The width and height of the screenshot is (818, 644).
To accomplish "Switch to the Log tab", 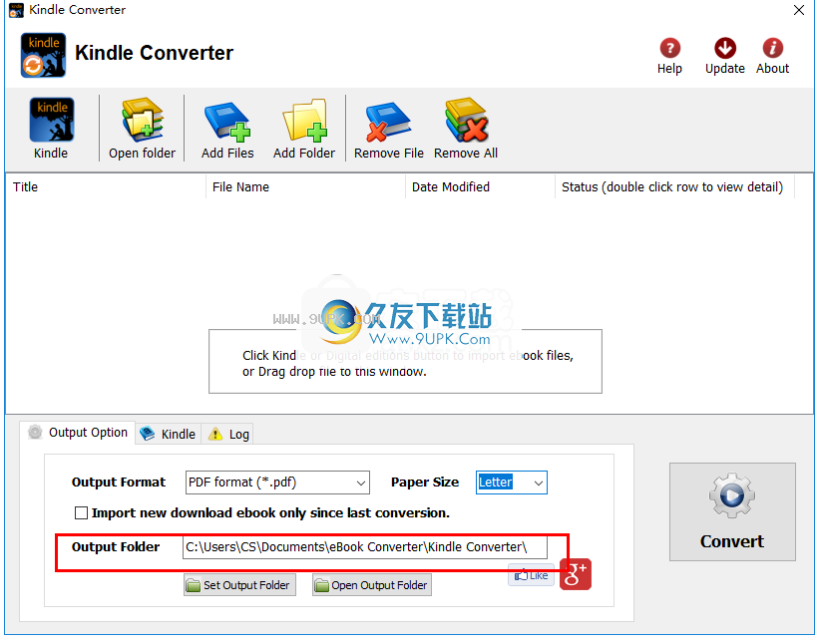I will click(228, 434).
